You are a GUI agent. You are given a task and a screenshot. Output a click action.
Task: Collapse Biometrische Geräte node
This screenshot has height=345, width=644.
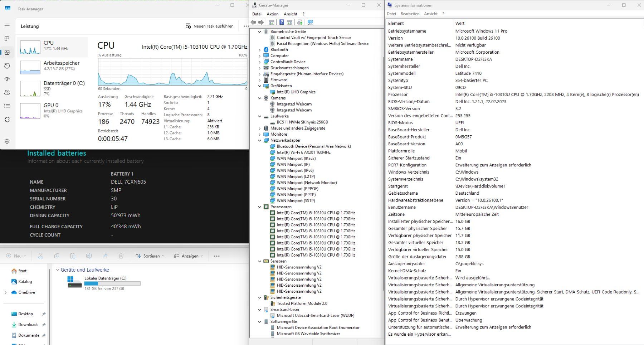click(x=260, y=31)
